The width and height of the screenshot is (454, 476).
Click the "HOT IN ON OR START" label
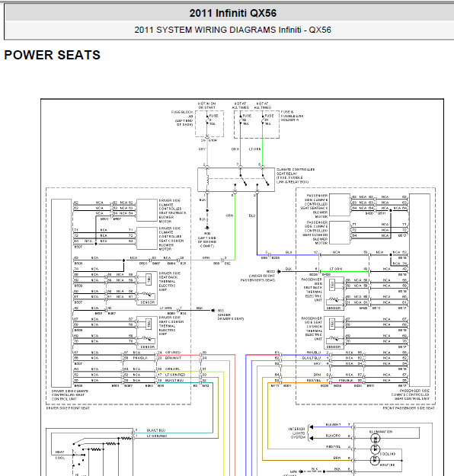(x=206, y=106)
